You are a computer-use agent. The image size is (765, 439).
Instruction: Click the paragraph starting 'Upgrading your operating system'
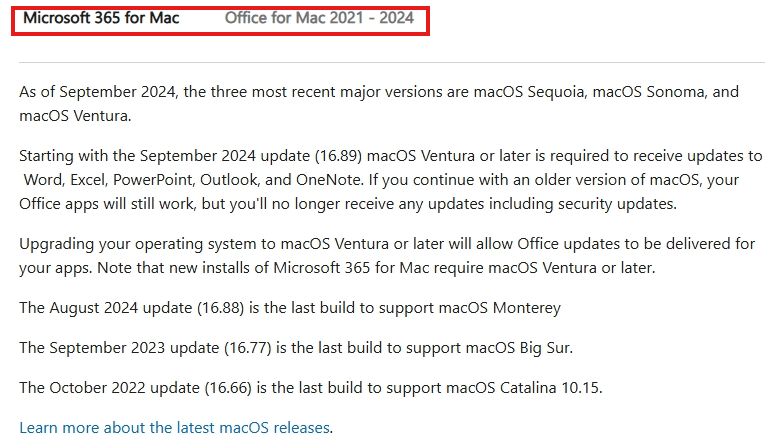coord(387,256)
